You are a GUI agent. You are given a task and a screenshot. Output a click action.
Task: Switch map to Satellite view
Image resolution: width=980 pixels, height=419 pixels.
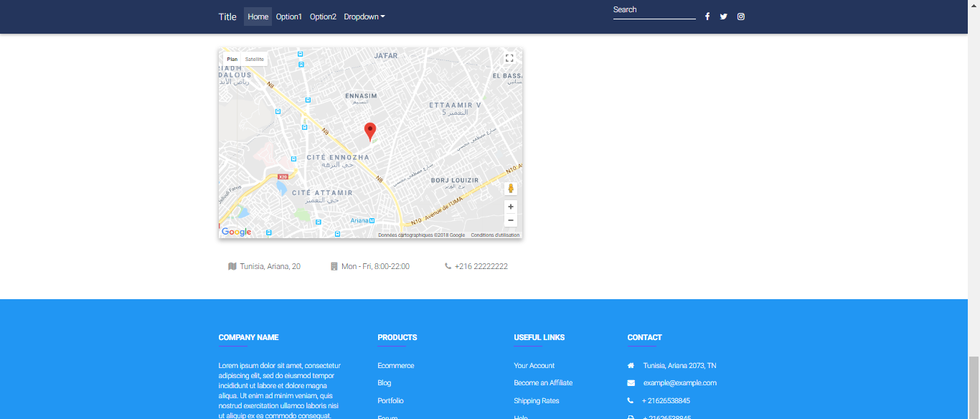coord(255,60)
